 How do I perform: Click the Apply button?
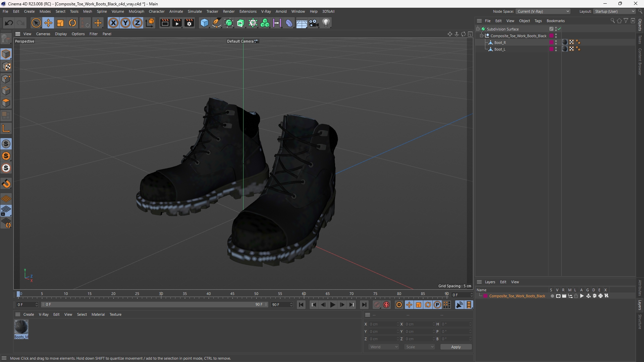[456, 347]
